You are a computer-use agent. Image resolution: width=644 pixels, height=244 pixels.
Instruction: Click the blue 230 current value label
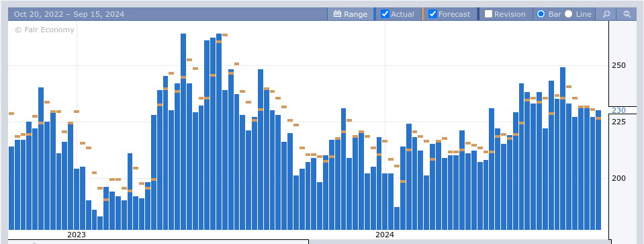point(618,110)
